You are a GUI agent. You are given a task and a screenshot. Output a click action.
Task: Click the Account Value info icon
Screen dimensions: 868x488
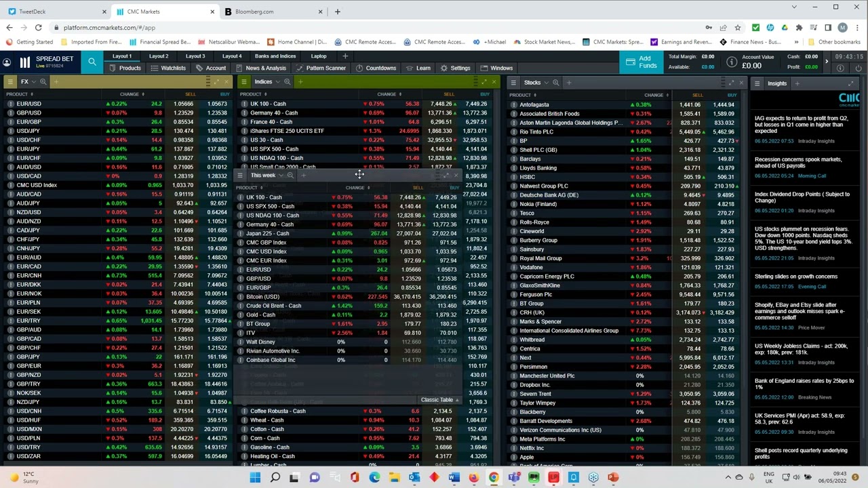pyautogui.click(x=732, y=62)
